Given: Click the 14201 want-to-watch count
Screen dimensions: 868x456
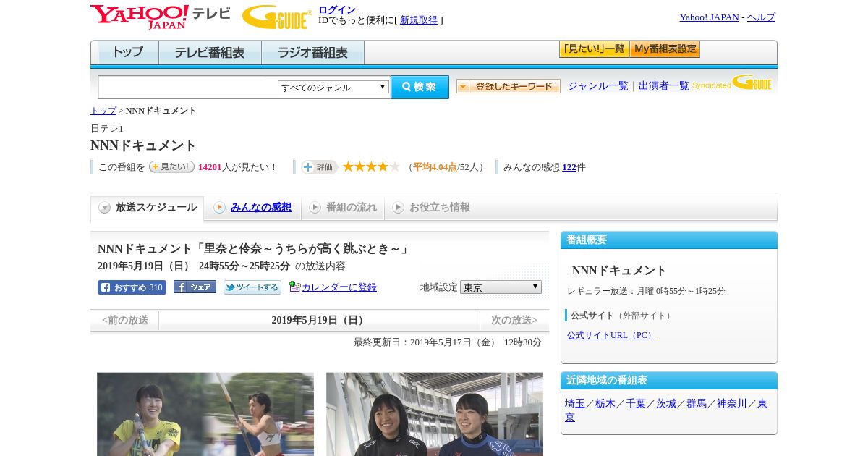Looking at the screenshot, I should [210, 167].
